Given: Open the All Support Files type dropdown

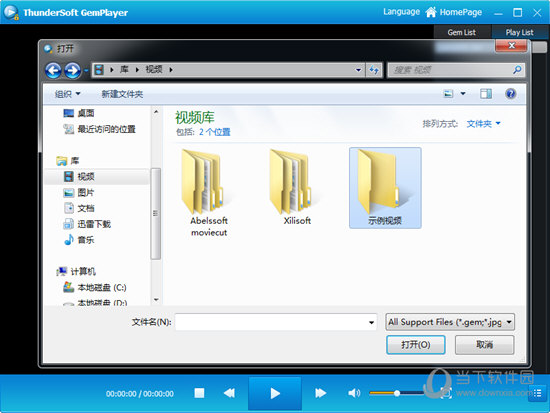Looking at the screenshot, I should click(x=450, y=322).
